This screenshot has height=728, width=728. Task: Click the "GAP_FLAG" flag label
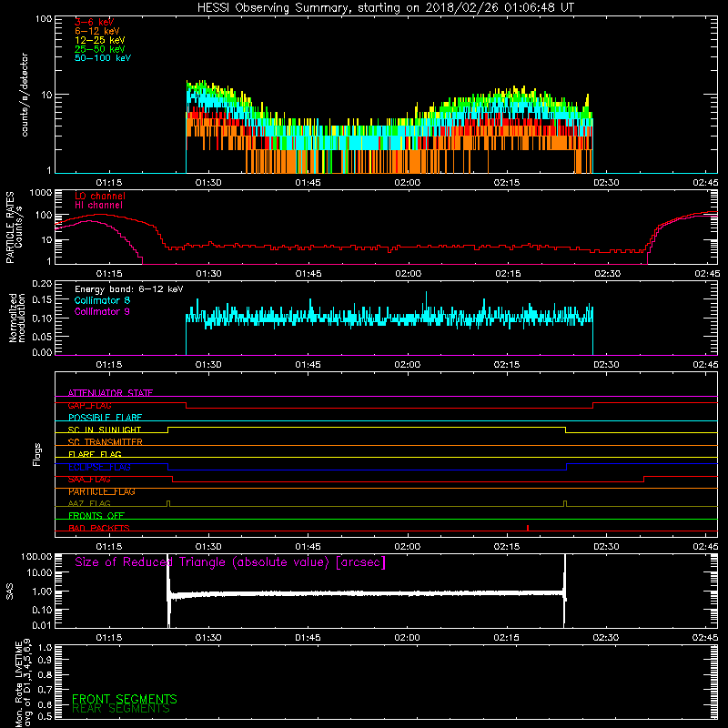click(89, 405)
